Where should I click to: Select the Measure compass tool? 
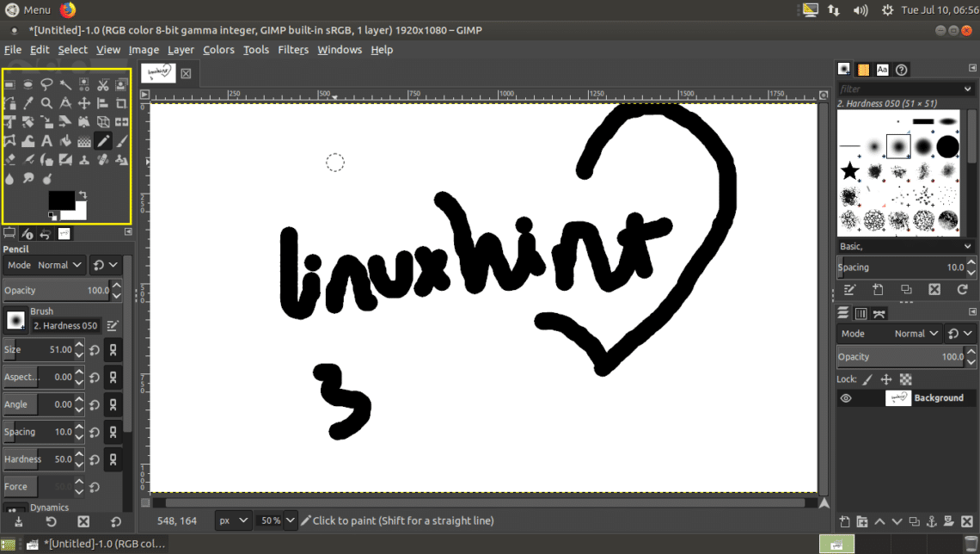click(65, 103)
